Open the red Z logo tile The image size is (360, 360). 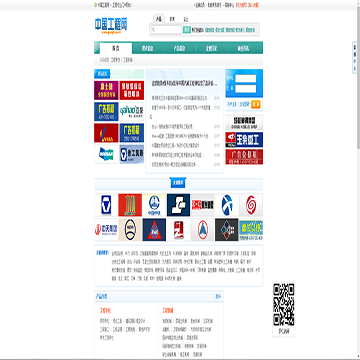178,230
